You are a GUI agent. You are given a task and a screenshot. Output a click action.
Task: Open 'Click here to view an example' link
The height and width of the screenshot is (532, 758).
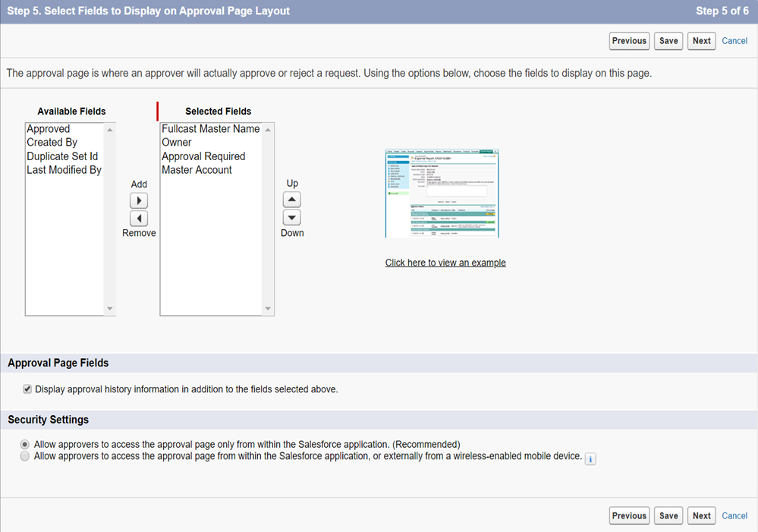[x=445, y=263]
